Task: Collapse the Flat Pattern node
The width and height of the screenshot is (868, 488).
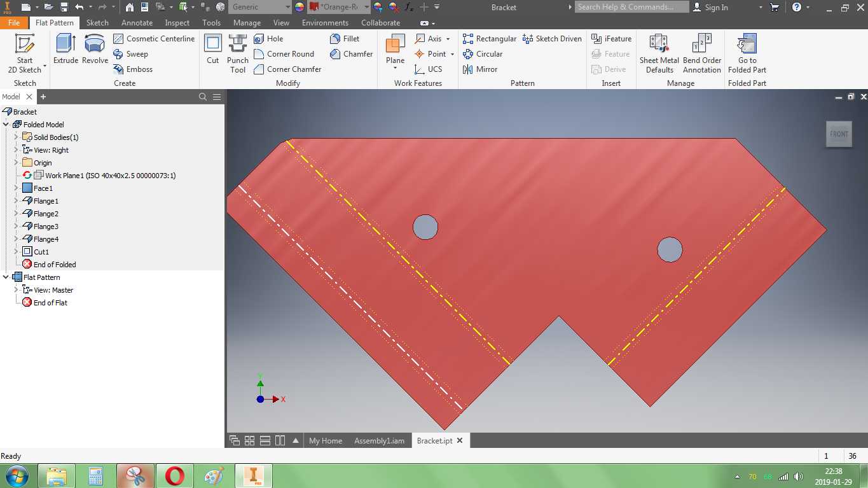Action: coord(6,277)
